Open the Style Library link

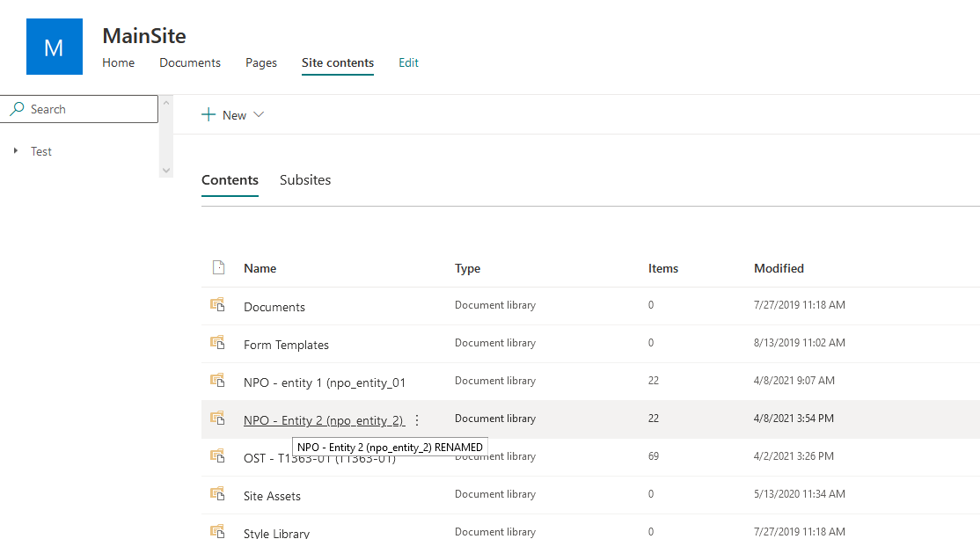[x=276, y=533]
